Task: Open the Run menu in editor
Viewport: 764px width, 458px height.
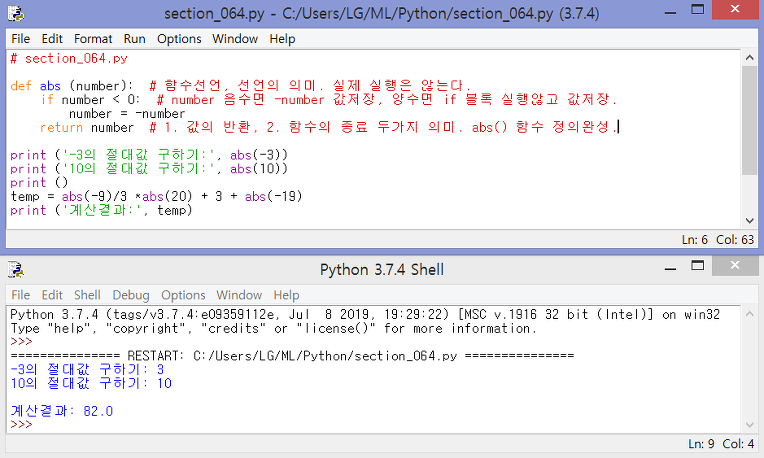Action: click(x=134, y=39)
